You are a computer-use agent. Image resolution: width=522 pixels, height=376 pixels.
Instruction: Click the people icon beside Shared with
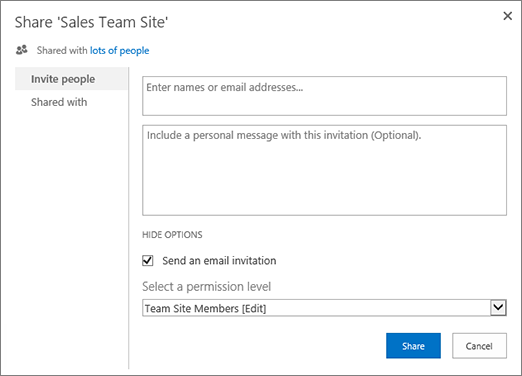(x=22, y=50)
